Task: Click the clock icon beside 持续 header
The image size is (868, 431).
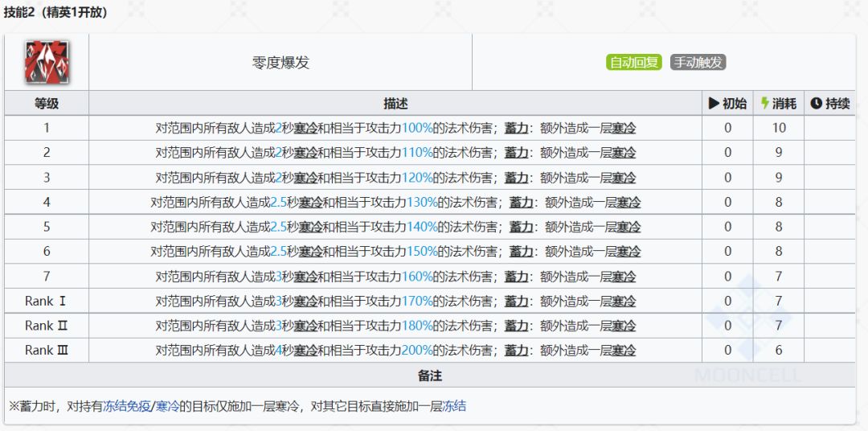Action: [816, 103]
